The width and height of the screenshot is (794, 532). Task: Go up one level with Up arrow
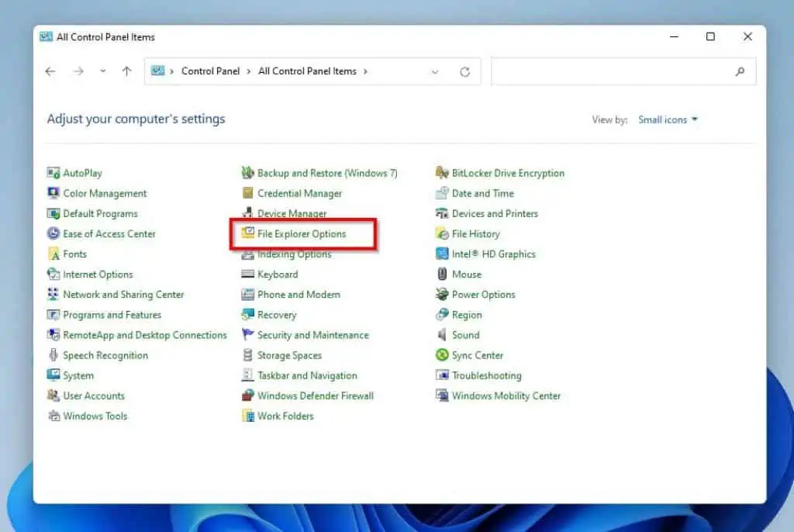[126, 71]
